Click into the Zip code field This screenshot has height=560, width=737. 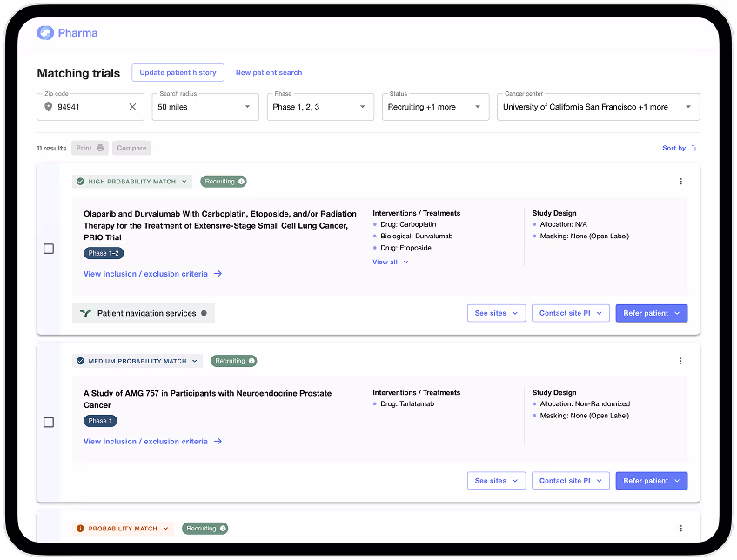(87, 107)
